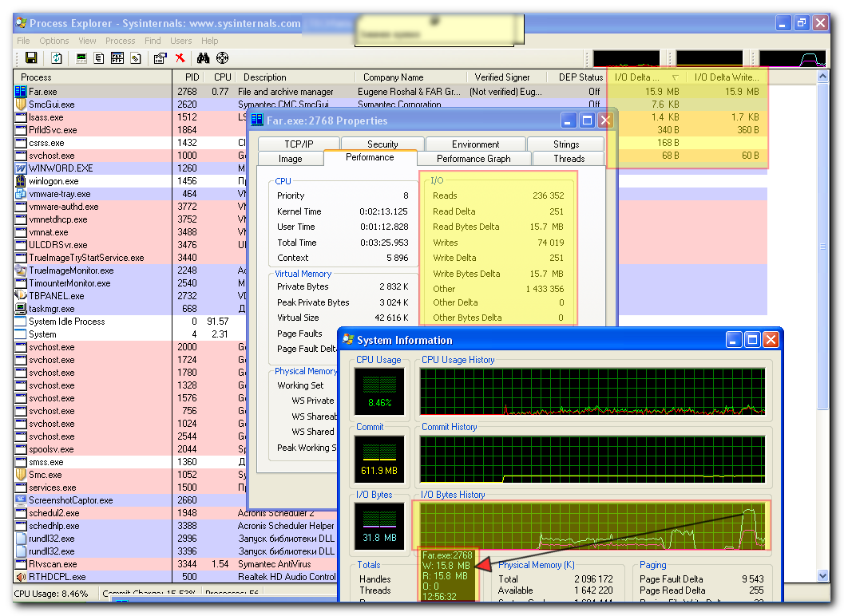844x616 pixels.
Task: Switch to the Performance Graph tab
Action: click(x=474, y=159)
